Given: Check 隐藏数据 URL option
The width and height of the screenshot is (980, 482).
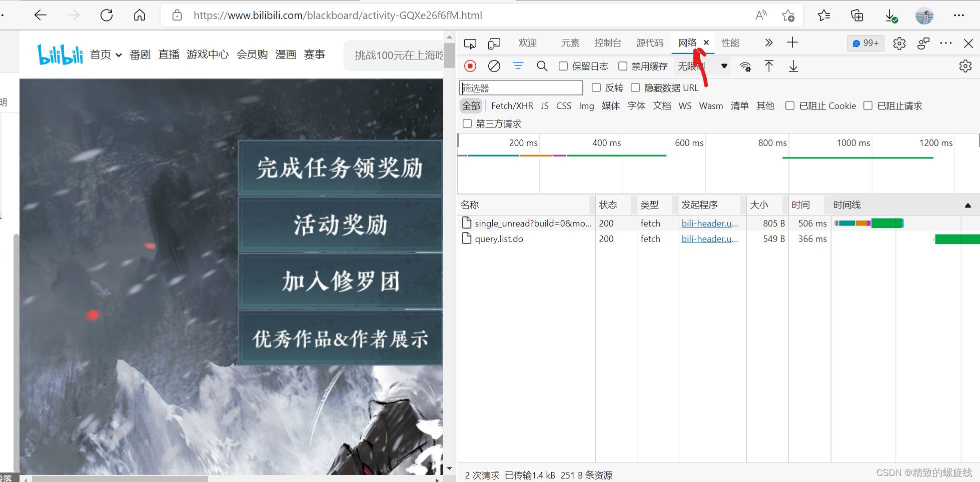Looking at the screenshot, I should [x=635, y=87].
